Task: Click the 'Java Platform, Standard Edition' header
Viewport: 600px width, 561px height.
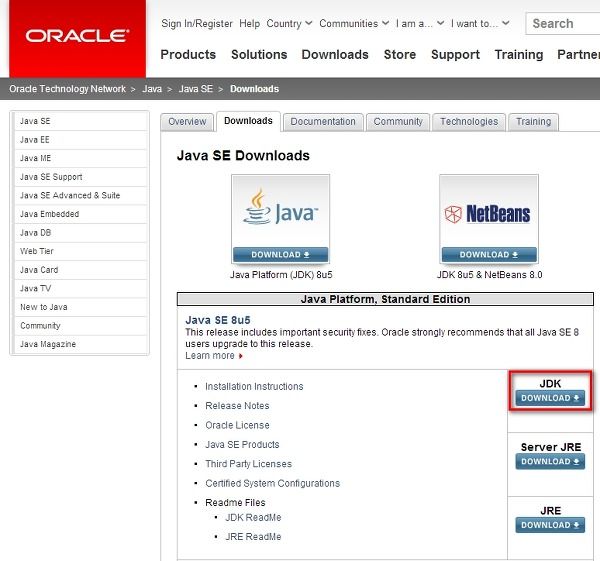Action: pos(385,299)
